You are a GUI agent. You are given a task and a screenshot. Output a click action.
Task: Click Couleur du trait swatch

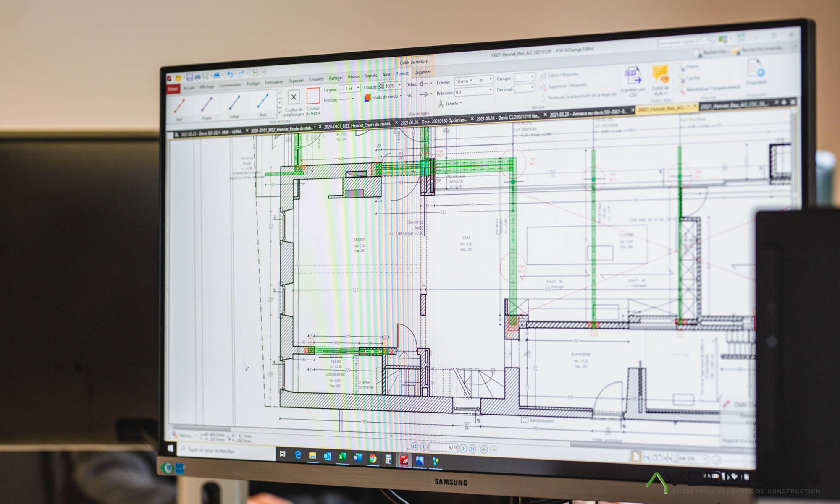pos(313,97)
